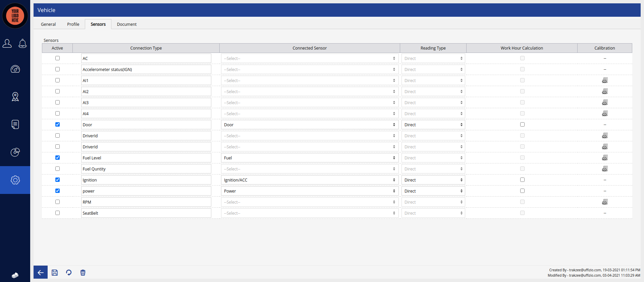Screen dimensions: 644x282
Task: Open the pie chart analytics icon
Action: point(15,152)
